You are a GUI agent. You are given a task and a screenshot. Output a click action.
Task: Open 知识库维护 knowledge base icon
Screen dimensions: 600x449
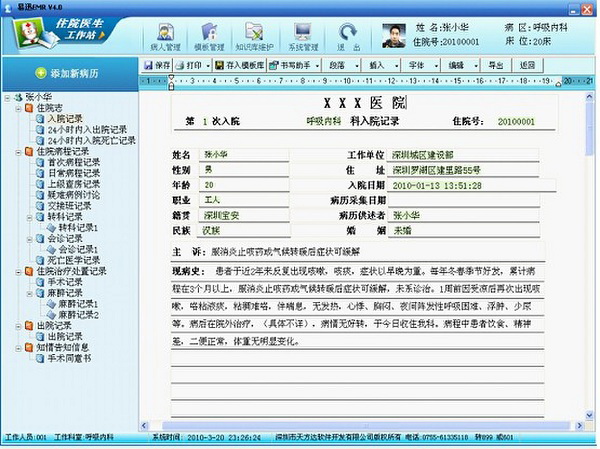point(254,37)
